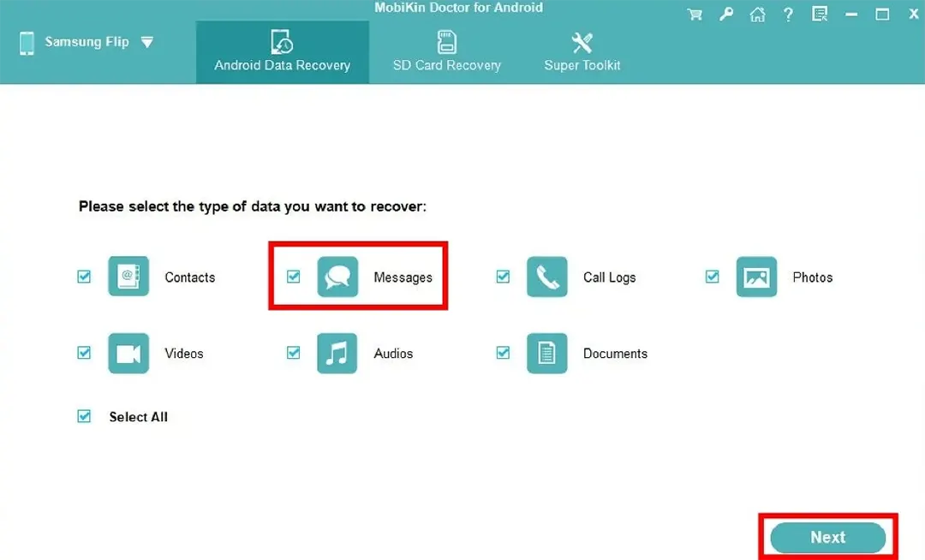
Task: Switch to the SD Card Recovery tab
Action: click(445, 51)
